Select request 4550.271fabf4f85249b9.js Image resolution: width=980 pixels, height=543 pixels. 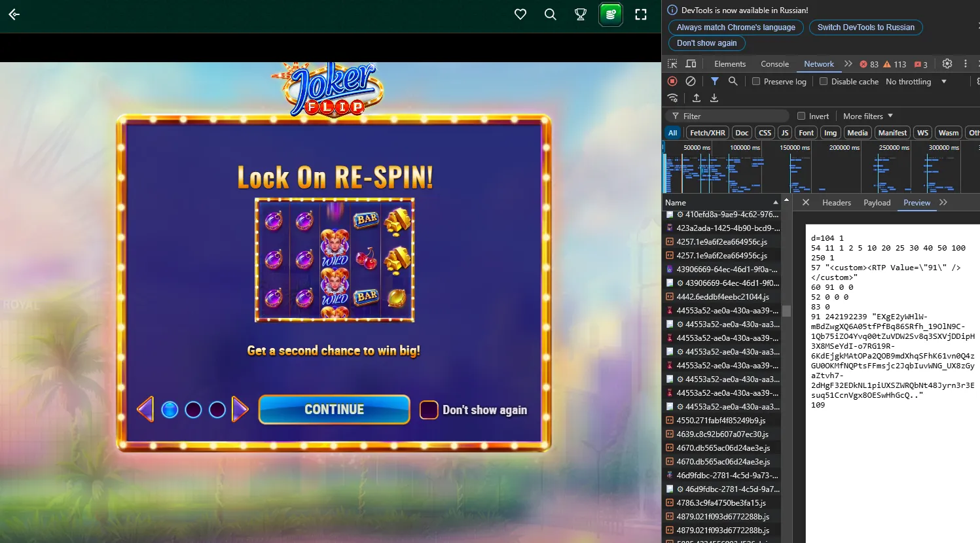(x=722, y=420)
